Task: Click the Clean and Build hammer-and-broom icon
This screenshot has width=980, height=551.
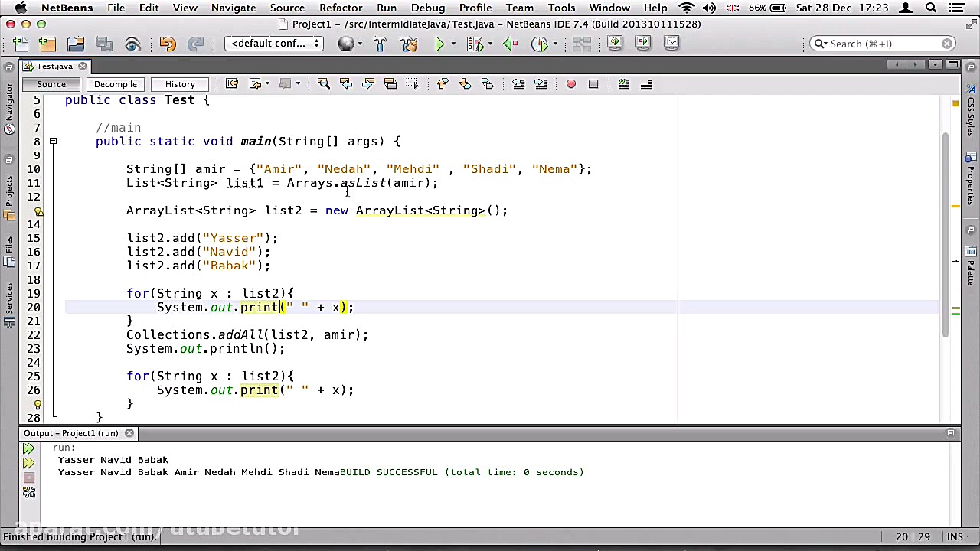Action: [x=409, y=44]
